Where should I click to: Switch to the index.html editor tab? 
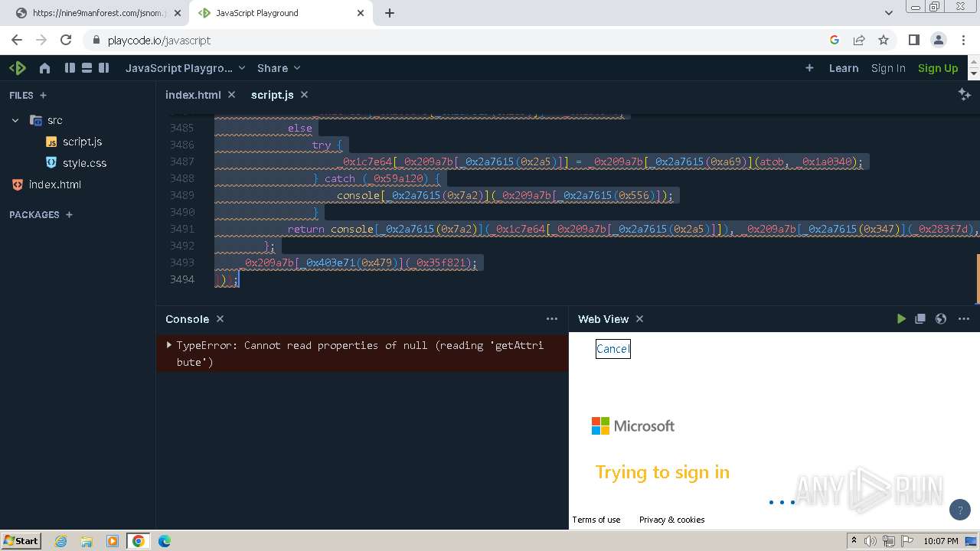(193, 95)
